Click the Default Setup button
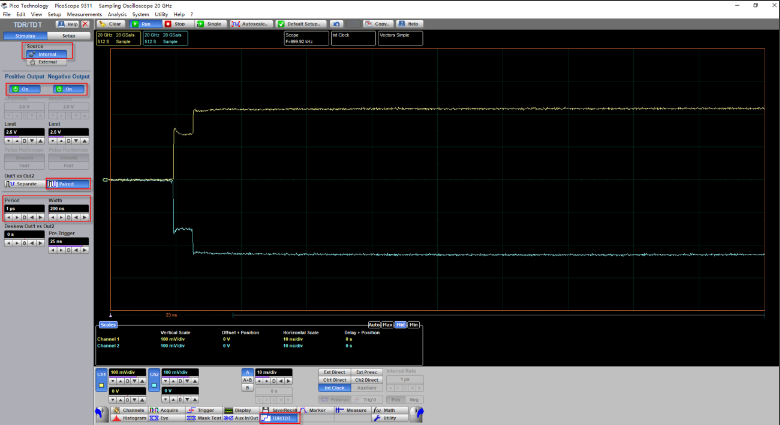The height and width of the screenshot is (425, 780). tap(297, 23)
